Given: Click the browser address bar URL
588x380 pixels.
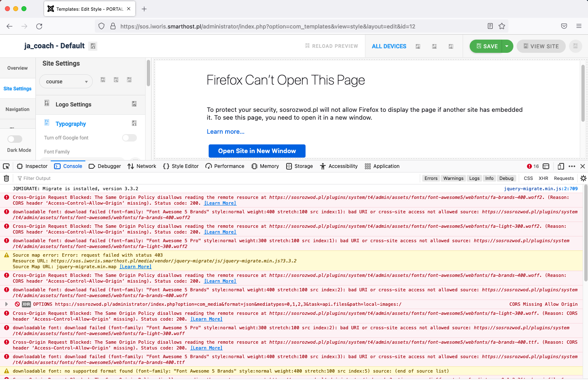Looking at the screenshot, I should coord(268,26).
